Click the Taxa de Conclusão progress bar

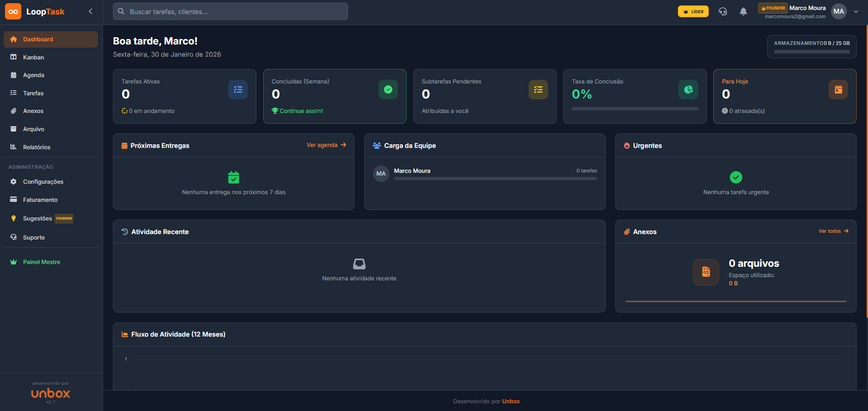point(634,108)
